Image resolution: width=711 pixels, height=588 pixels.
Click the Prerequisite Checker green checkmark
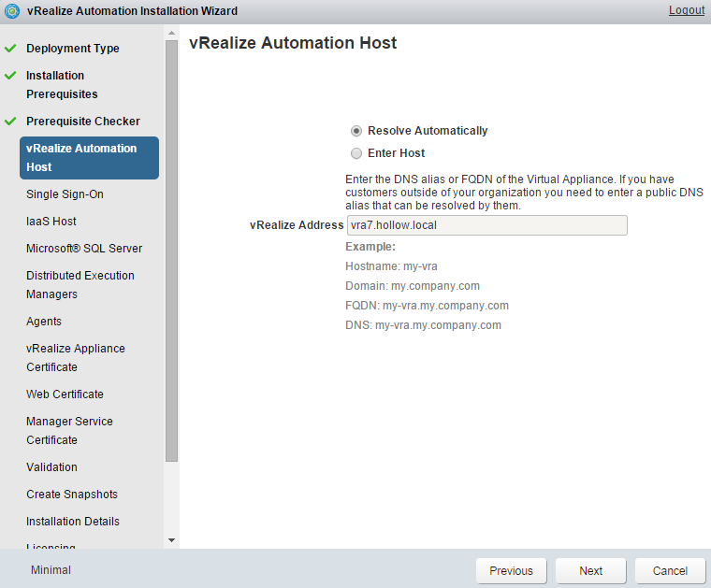10,122
